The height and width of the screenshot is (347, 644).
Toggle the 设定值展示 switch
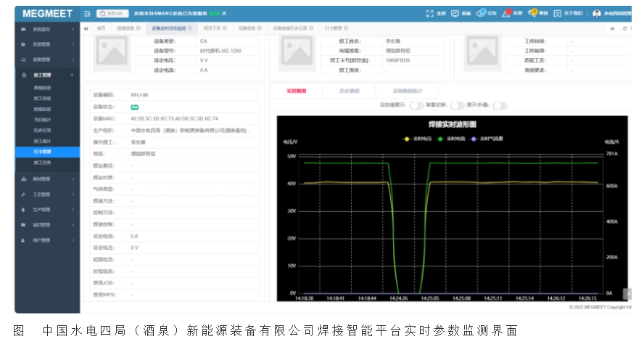(x=416, y=105)
